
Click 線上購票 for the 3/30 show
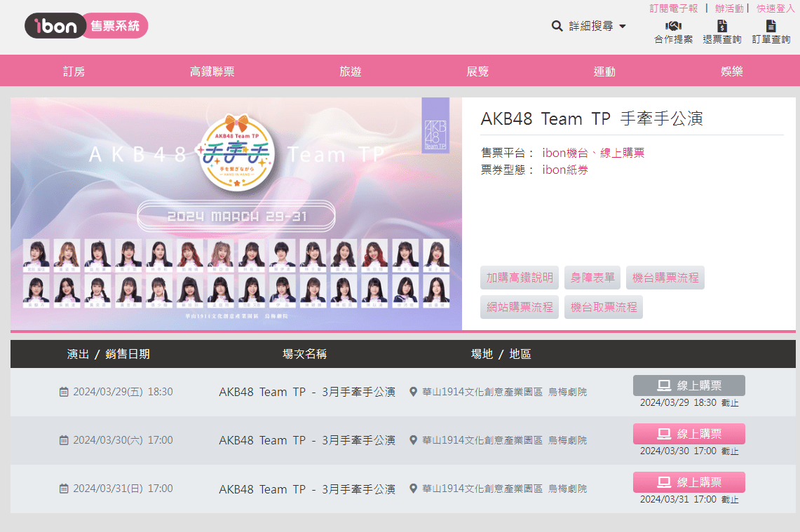click(x=689, y=433)
